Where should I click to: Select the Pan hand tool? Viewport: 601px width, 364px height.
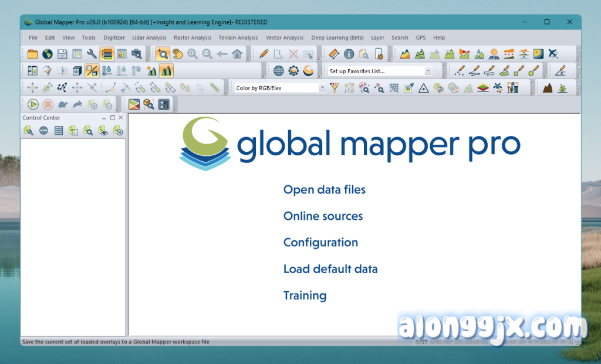pyautogui.click(x=177, y=54)
